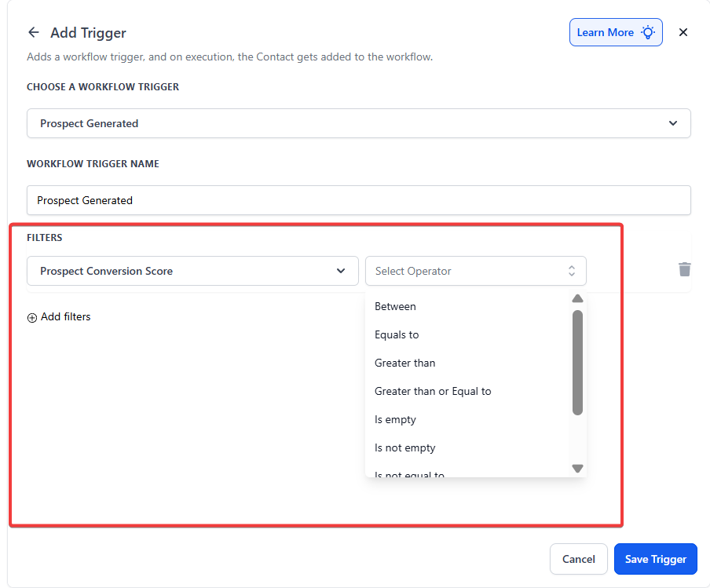710x588 pixels.
Task: Click the operator list scrollbar thumb
Action: (x=577, y=361)
